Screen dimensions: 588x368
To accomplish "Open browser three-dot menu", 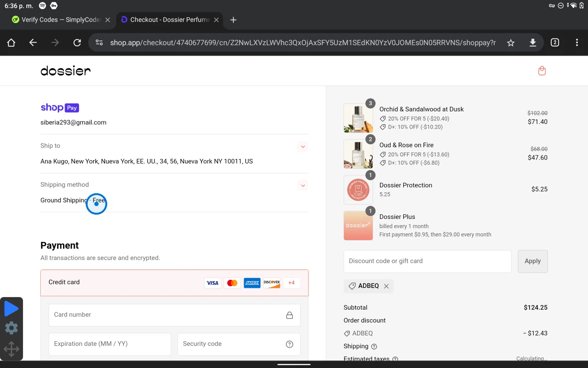I will (x=577, y=42).
